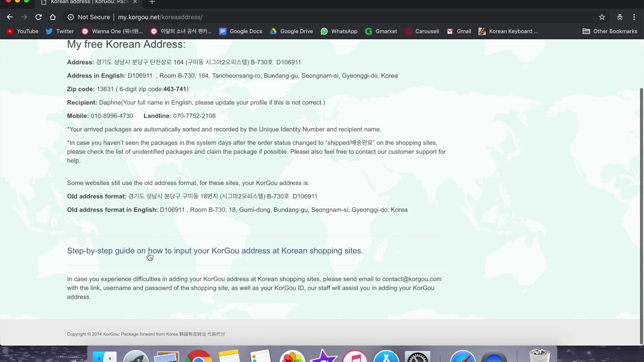
Task: Bookmark this page with the star
Action: coord(602,17)
